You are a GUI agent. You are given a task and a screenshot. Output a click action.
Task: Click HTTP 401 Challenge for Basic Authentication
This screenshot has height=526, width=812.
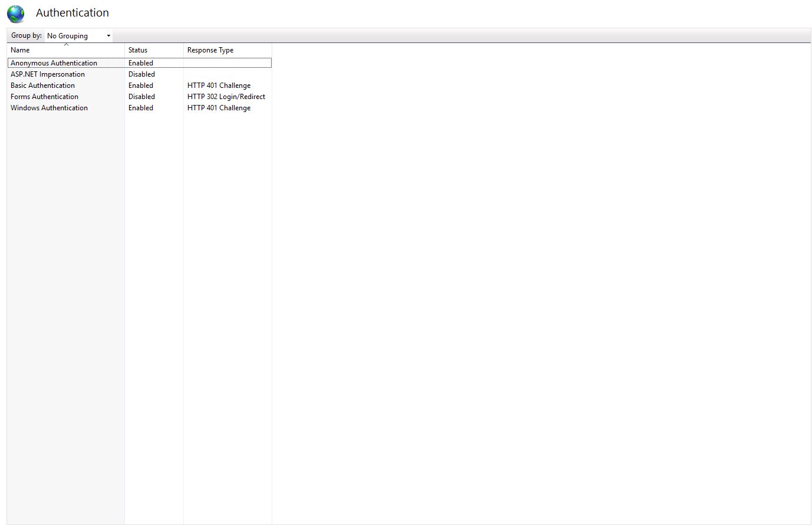tap(219, 86)
